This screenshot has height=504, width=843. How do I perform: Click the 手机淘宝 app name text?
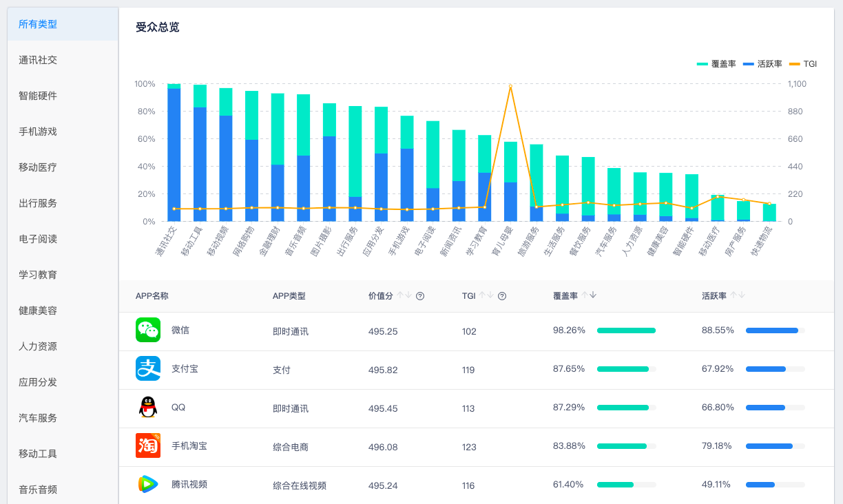[189, 446]
